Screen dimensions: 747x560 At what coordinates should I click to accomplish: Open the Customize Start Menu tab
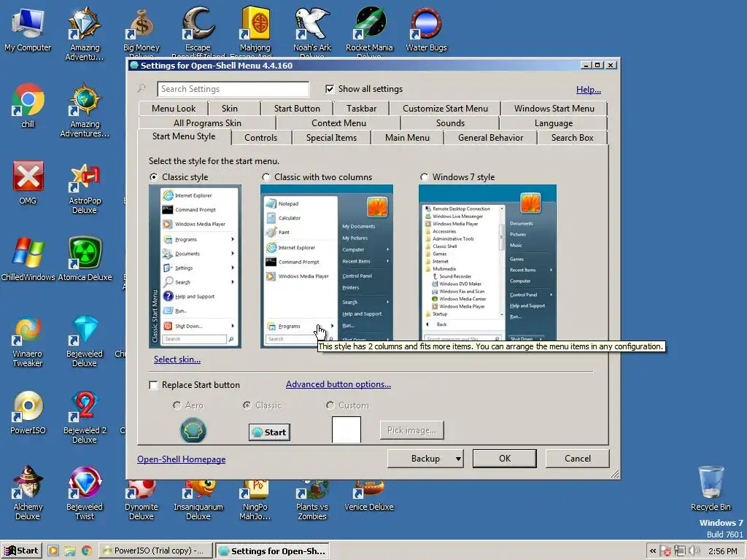[445, 109]
